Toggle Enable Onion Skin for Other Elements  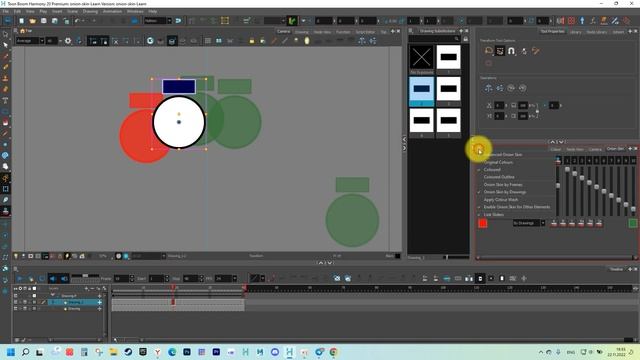click(x=517, y=207)
